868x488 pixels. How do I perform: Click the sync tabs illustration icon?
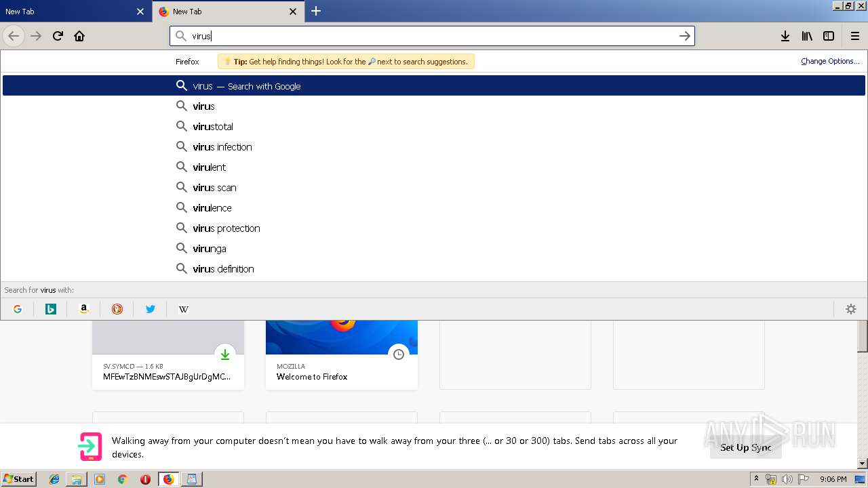(90, 447)
